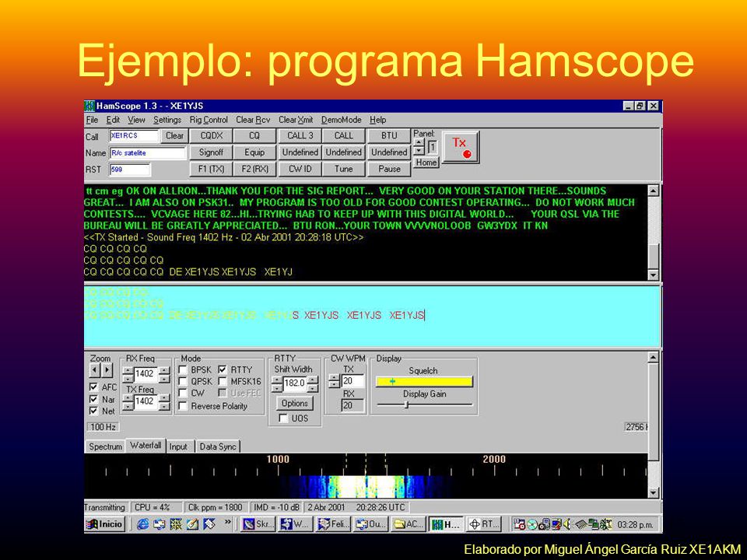Viewport: 747px width, 560px height.
Task: Launch Internet Explorer from quick launch
Action: (142, 524)
